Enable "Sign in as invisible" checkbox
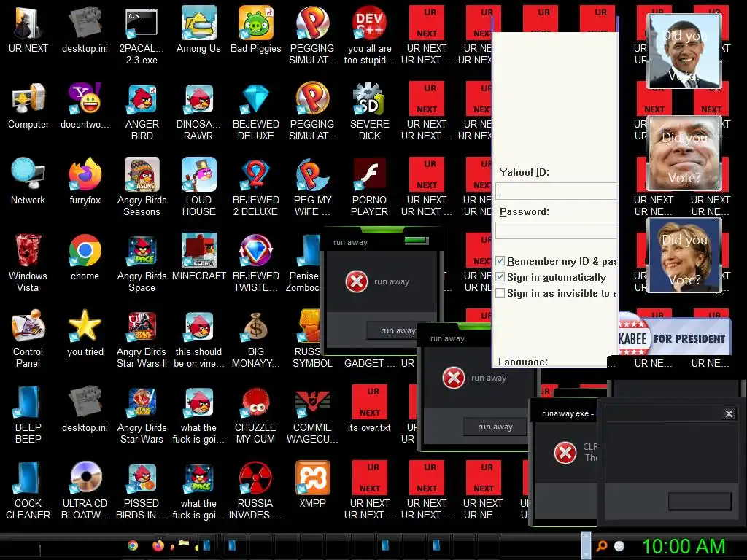The height and width of the screenshot is (560, 747). point(500,293)
